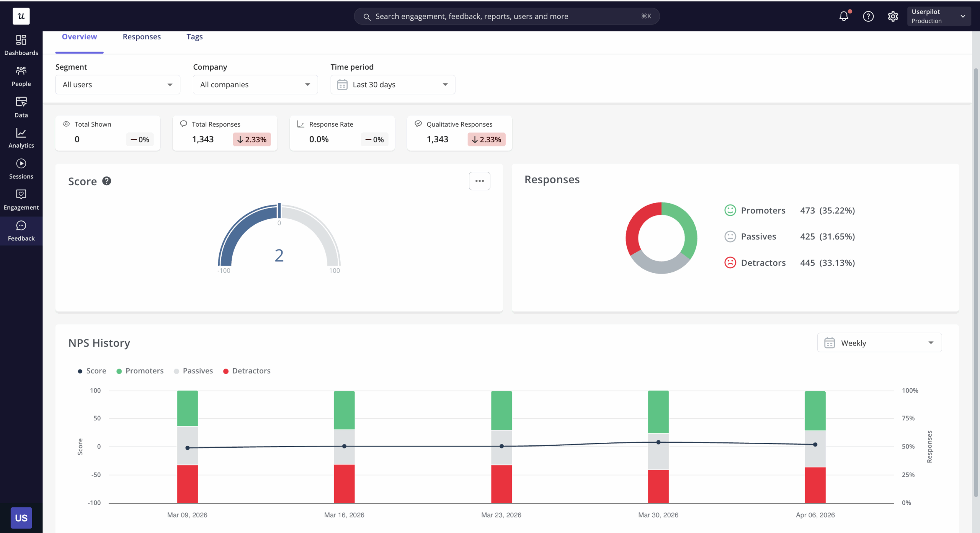This screenshot has width=980, height=533.
Task: Toggle the Promoters series in legend
Action: (140, 371)
